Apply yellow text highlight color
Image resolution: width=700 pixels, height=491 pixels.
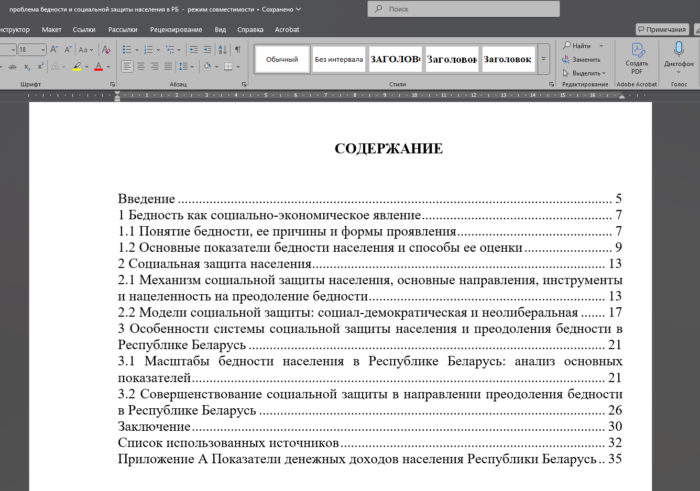point(77,67)
